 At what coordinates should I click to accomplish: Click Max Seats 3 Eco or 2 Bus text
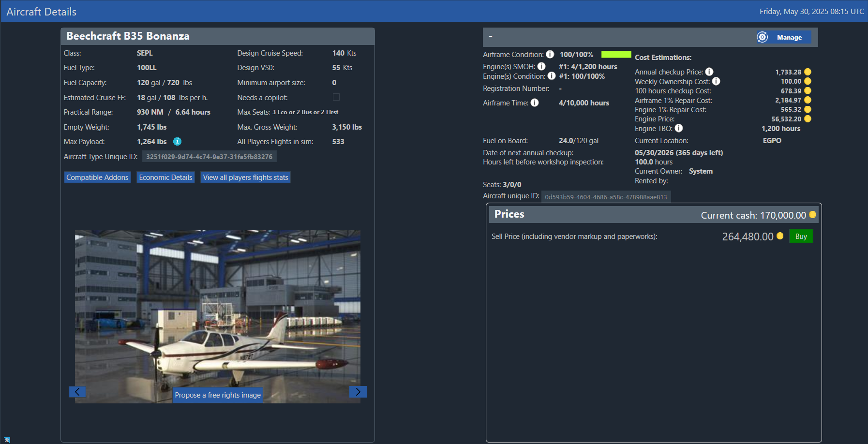coord(305,112)
